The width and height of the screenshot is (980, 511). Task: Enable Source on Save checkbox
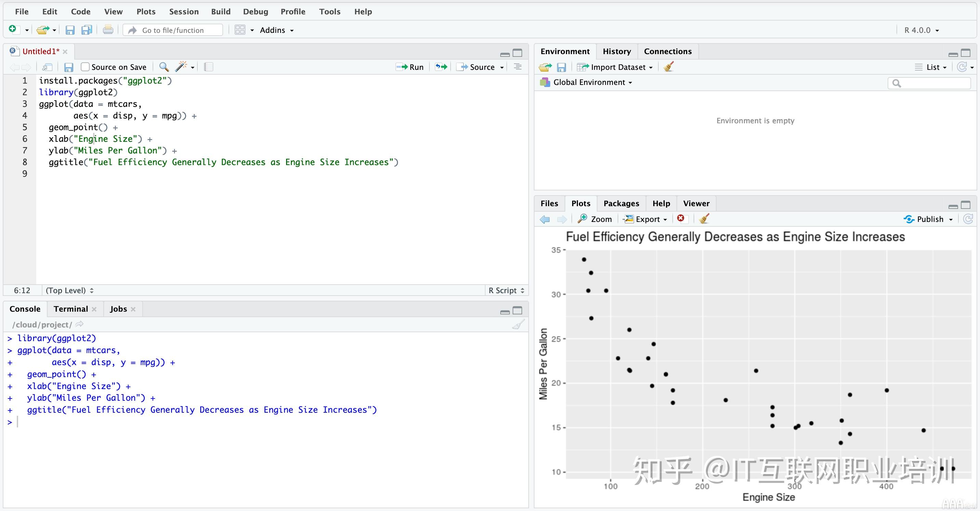pyautogui.click(x=85, y=67)
